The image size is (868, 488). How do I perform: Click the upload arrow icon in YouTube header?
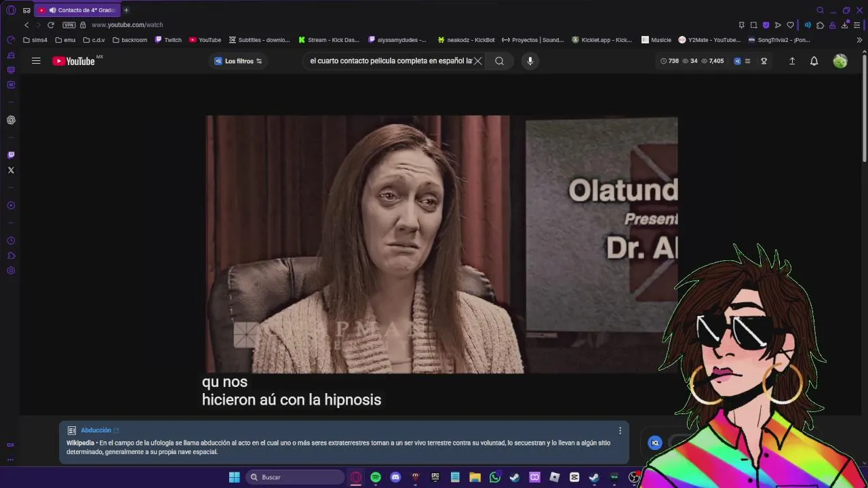792,61
